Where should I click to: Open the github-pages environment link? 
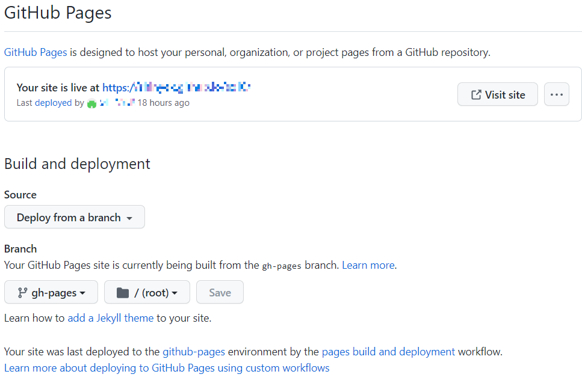194,352
